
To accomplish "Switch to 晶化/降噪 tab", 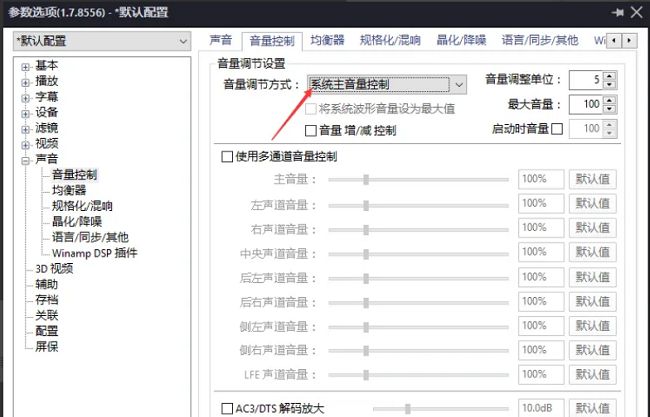I will coord(461,40).
